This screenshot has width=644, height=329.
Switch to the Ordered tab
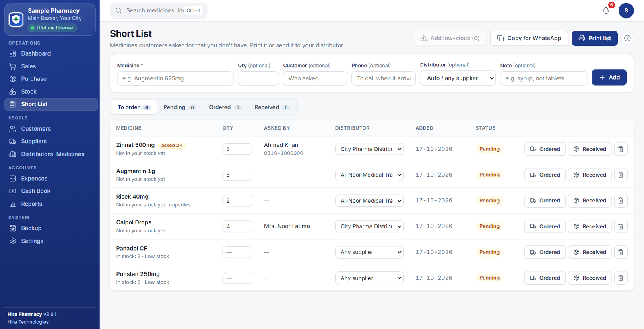[x=225, y=107]
